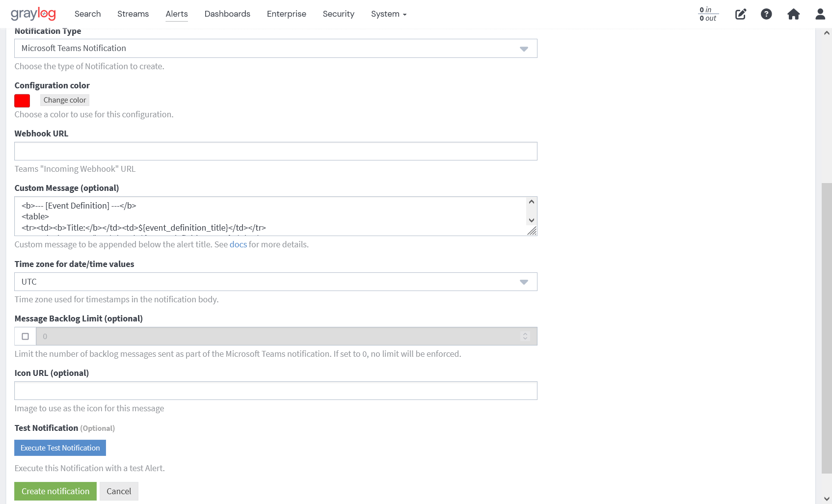Click the Test Notification heading

(46, 428)
